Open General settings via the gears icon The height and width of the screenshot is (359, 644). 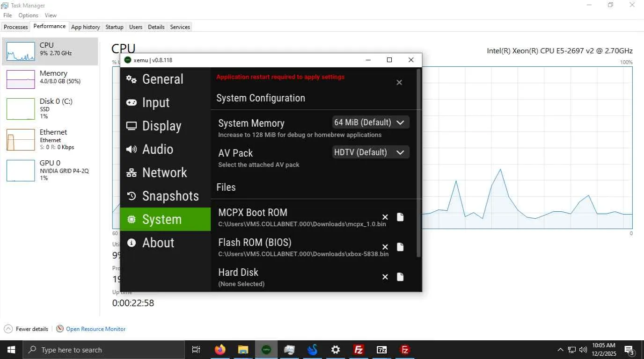tap(132, 79)
